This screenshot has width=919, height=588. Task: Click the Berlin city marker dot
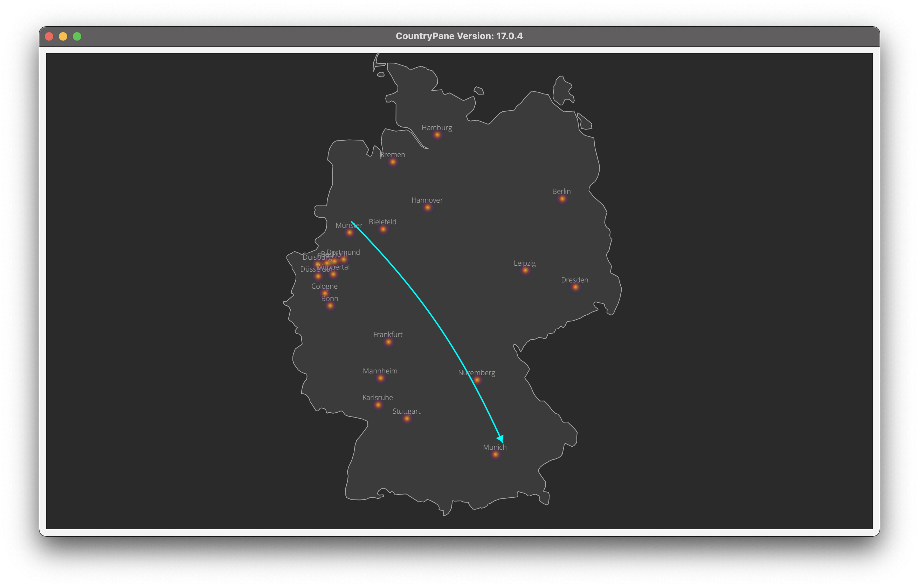tap(562, 199)
